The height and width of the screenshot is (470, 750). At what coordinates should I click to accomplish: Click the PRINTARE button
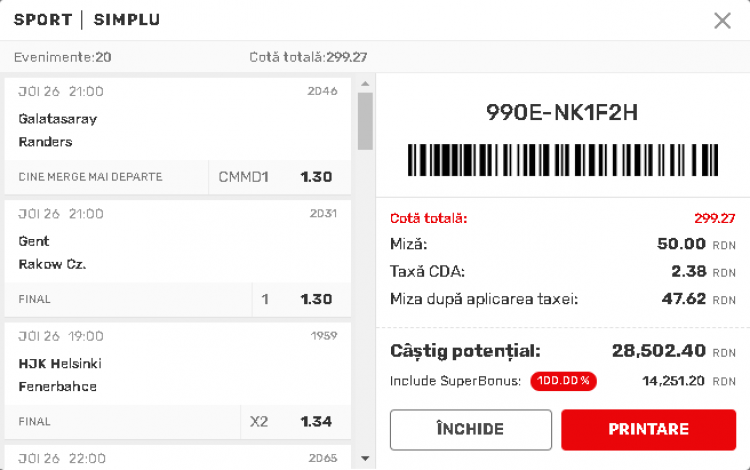[648, 429]
